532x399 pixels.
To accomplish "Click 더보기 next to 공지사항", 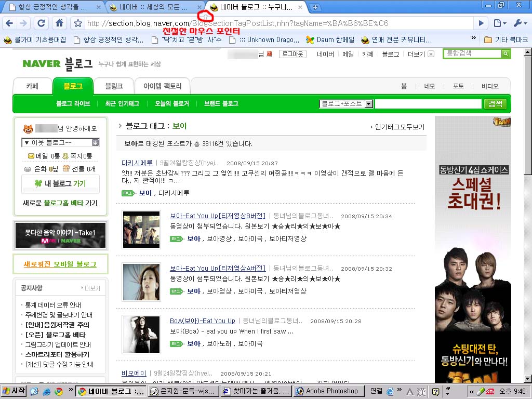I will (91, 288).
